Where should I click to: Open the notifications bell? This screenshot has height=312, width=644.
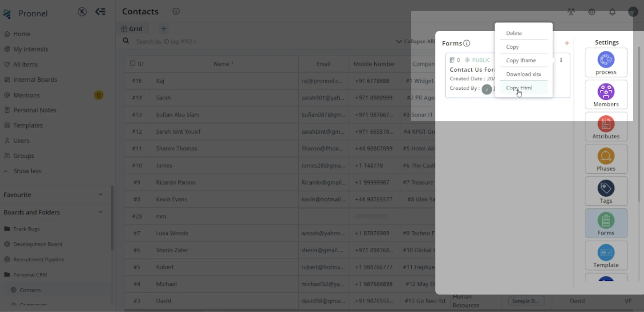[x=612, y=12]
